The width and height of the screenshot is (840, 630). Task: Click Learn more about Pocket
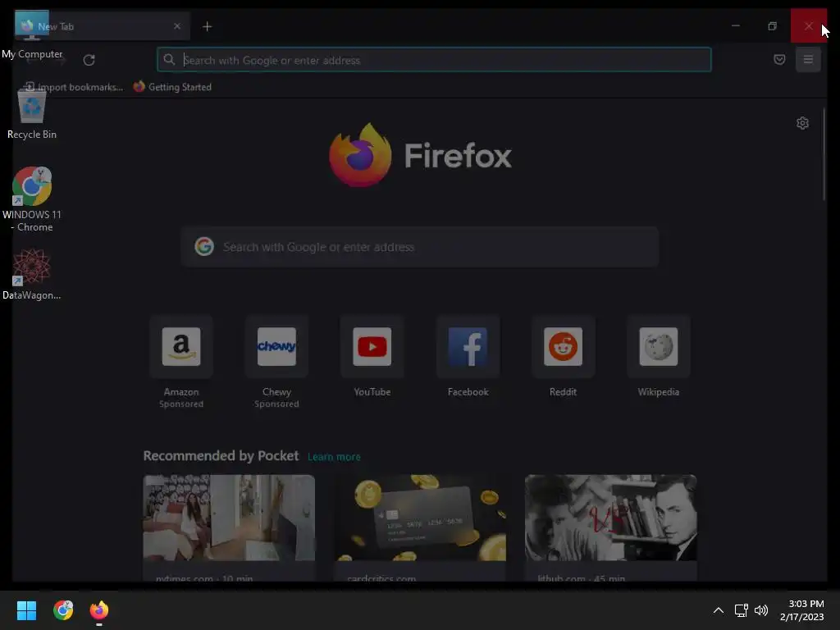334,457
